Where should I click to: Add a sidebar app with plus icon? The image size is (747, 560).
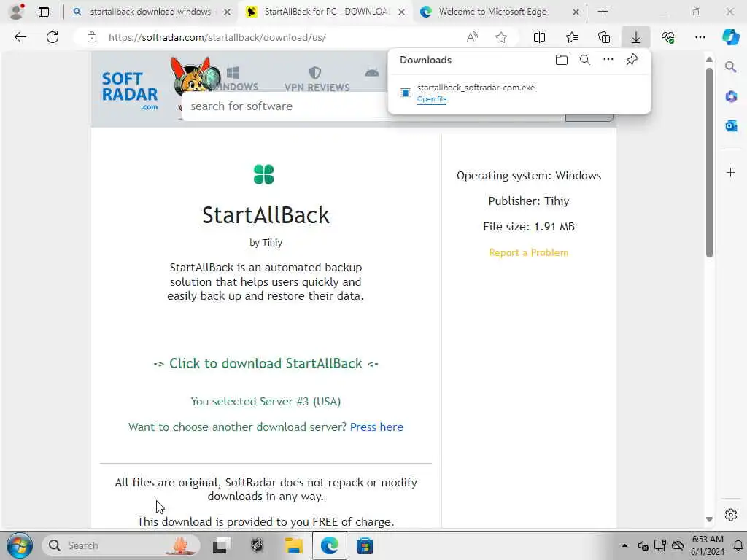(731, 172)
